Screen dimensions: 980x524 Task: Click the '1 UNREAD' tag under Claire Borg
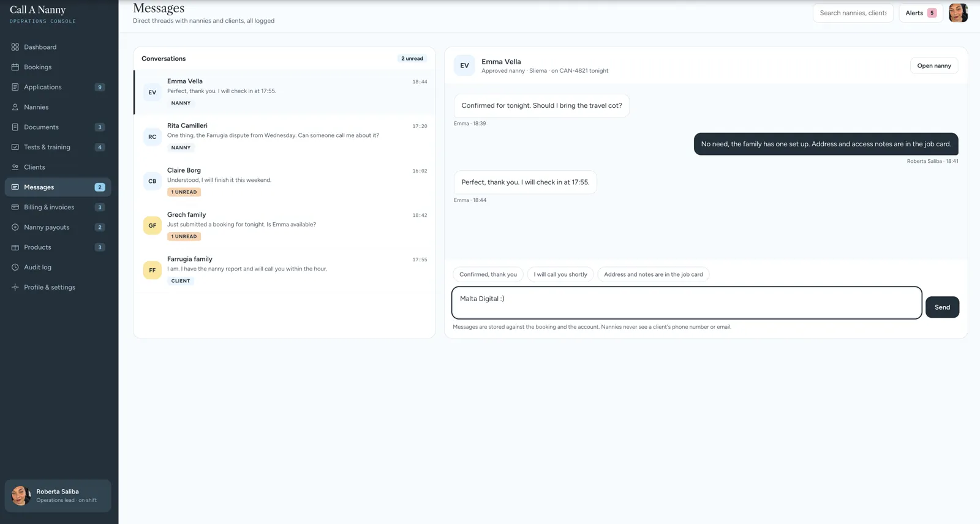(184, 192)
